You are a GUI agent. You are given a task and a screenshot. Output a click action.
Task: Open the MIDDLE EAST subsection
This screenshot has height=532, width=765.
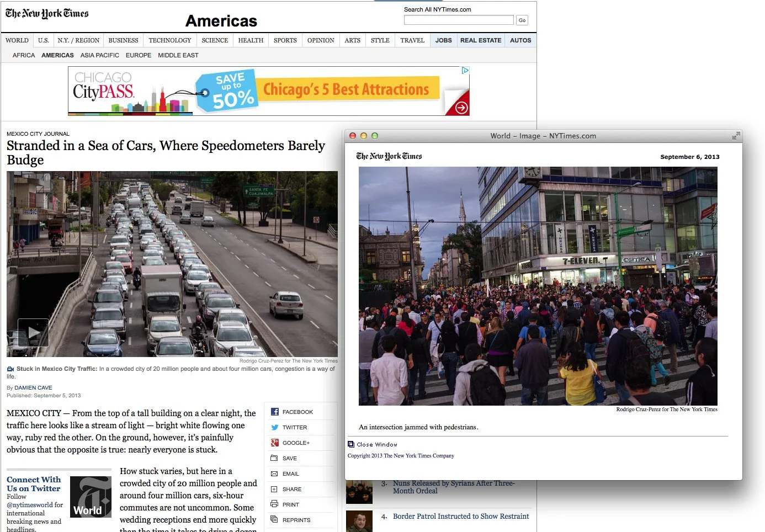click(x=178, y=55)
